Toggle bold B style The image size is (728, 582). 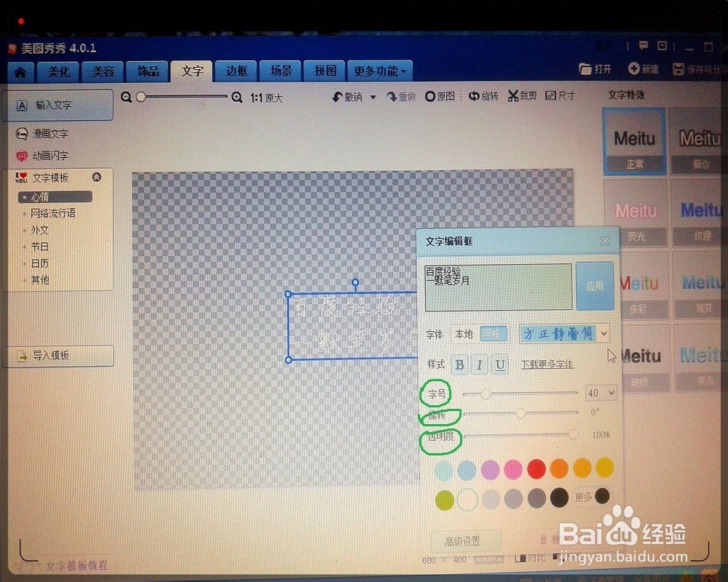[x=459, y=364]
